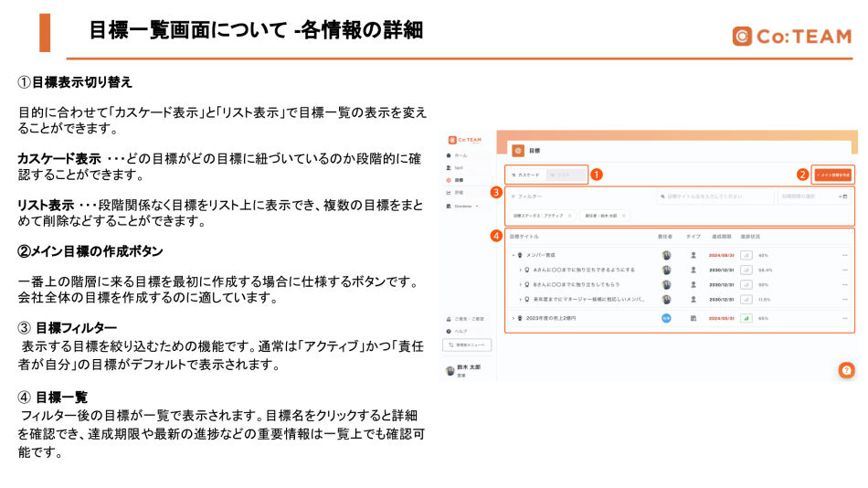
Task: Click the progress chart icon at 11.5%
Action: click(x=746, y=300)
